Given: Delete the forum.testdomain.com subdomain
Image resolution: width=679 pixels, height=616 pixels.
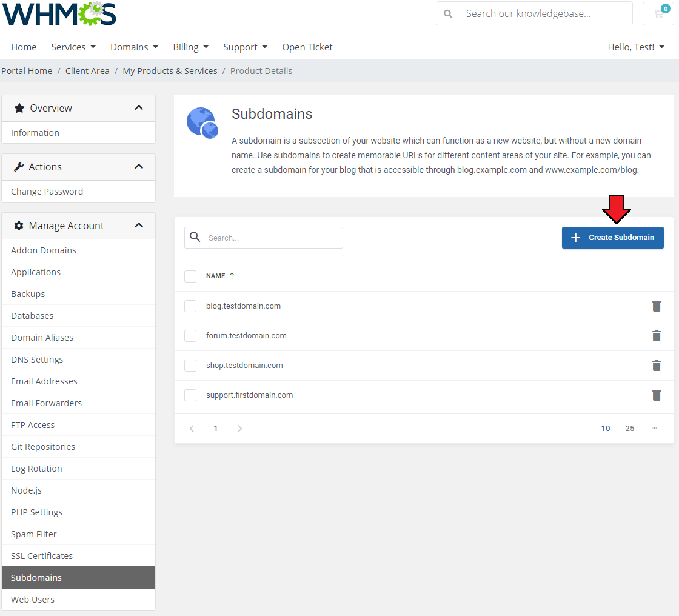Looking at the screenshot, I should tap(657, 336).
